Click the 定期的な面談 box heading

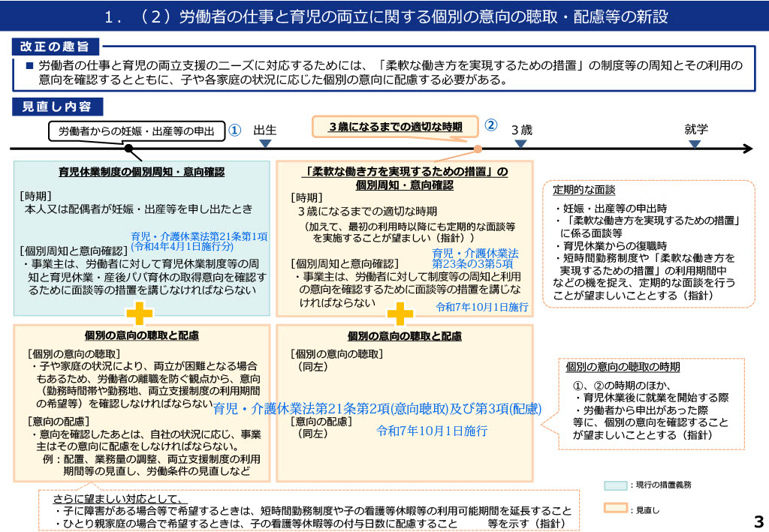point(584,190)
